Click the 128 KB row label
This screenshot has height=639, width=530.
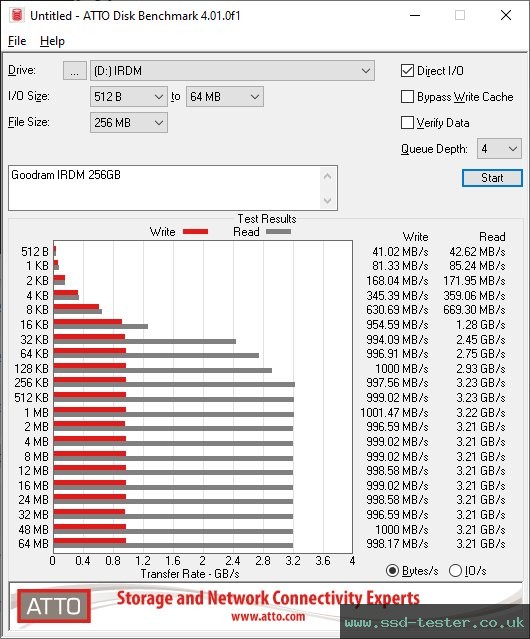(31, 369)
